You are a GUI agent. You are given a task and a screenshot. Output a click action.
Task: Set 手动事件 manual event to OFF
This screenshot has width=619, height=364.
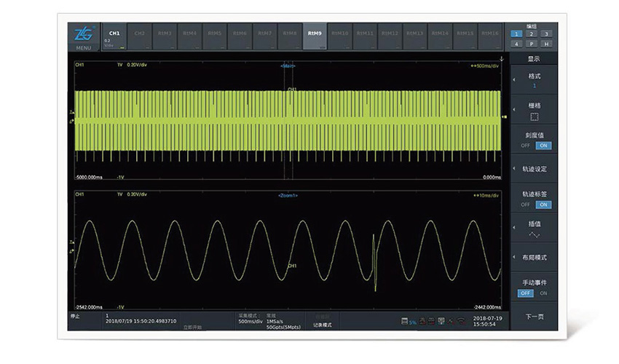[526, 293]
